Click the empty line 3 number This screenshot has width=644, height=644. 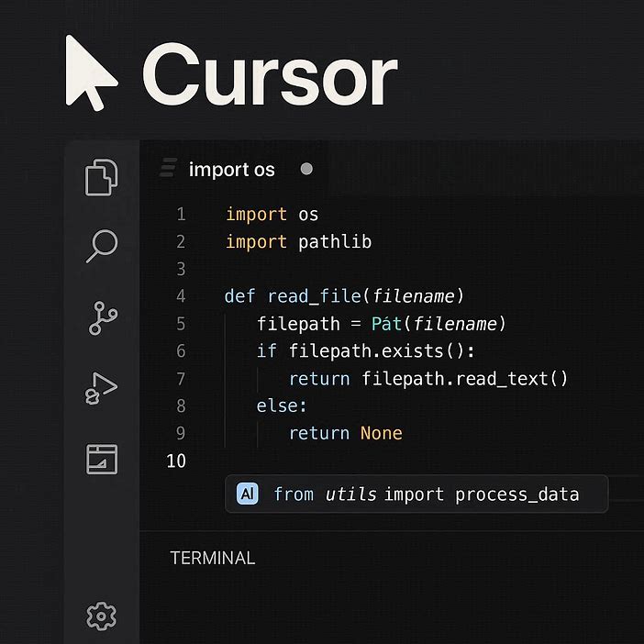pos(181,269)
